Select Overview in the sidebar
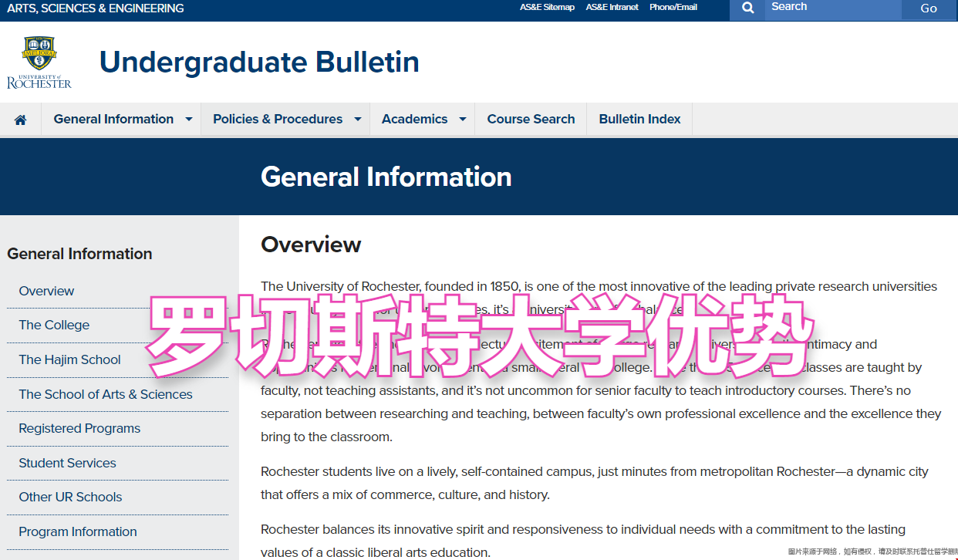This screenshot has height=560, width=958. (x=46, y=291)
